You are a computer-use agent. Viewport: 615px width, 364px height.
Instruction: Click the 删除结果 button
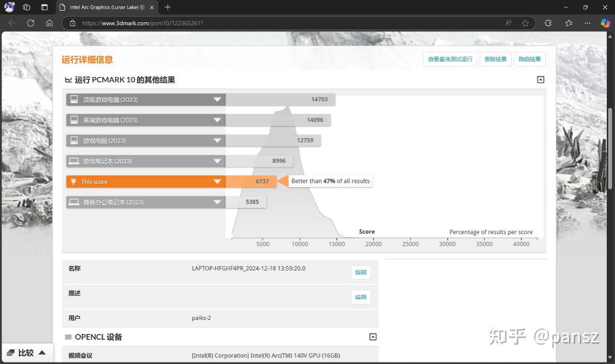(495, 59)
